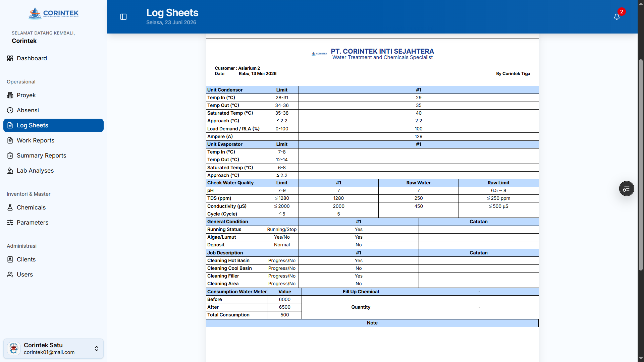
Task: Open the Proyek menu item
Action: (54, 95)
